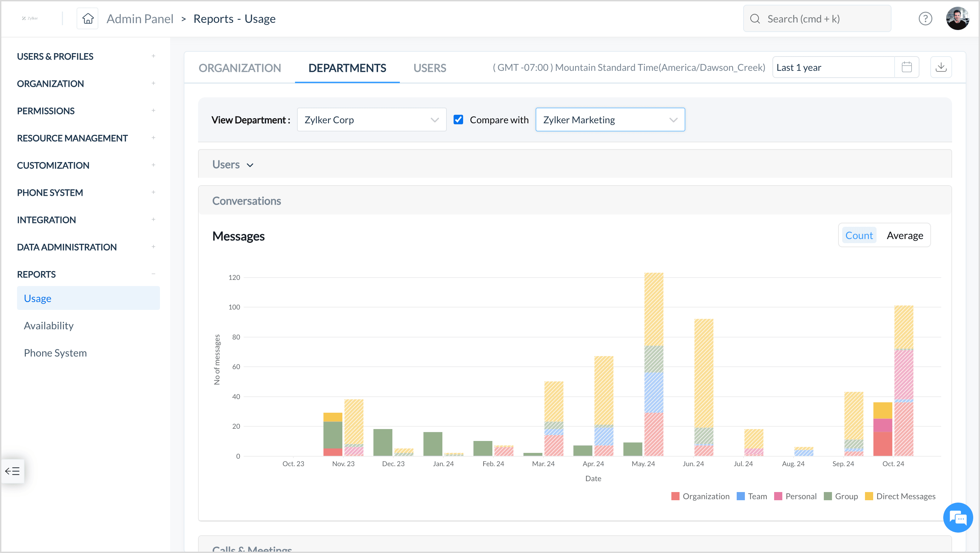Viewport: 980px width, 553px height.
Task: Toggle Organization legend swatch
Action: click(675, 496)
